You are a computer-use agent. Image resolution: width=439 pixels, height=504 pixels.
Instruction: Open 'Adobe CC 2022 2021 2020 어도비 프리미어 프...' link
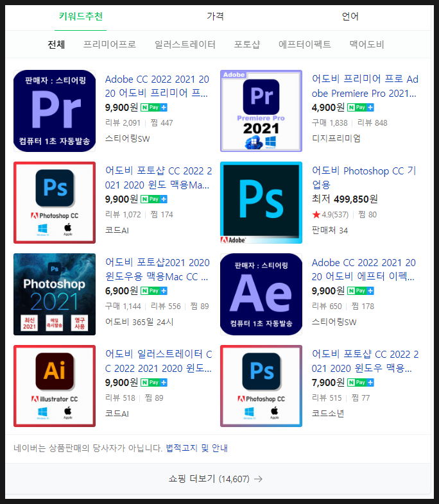[157, 86]
